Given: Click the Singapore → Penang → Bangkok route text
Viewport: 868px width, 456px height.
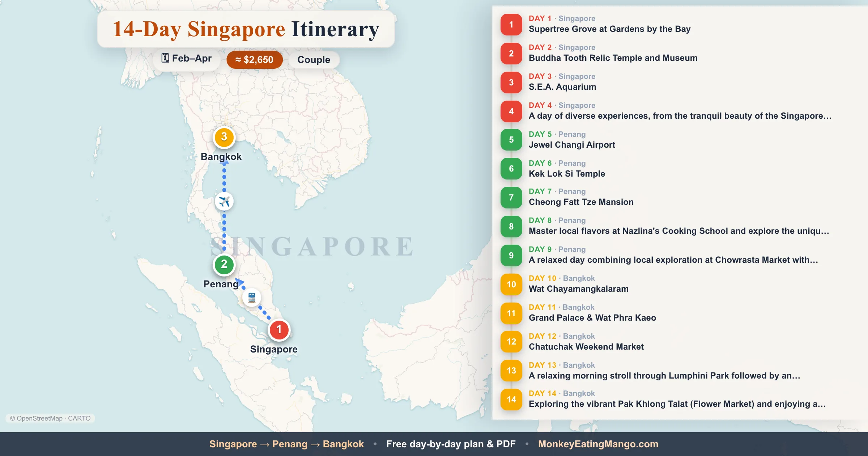Looking at the screenshot, I should (x=286, y=444).
